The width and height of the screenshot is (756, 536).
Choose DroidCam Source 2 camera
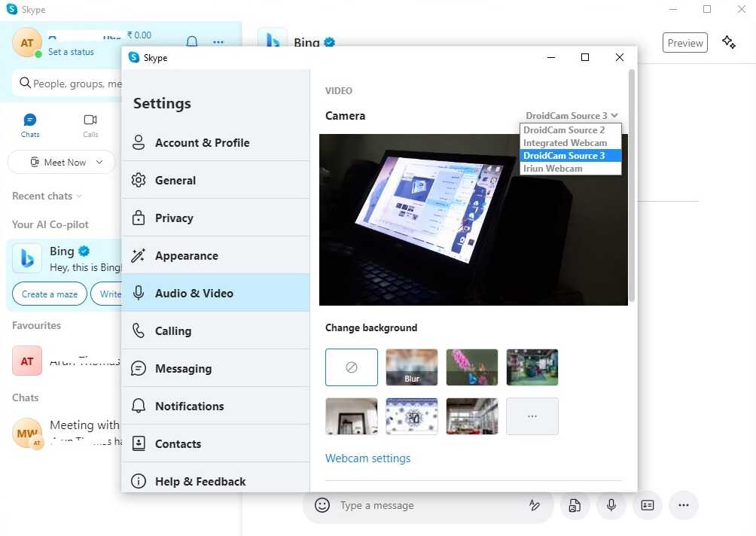coord(570,130)
